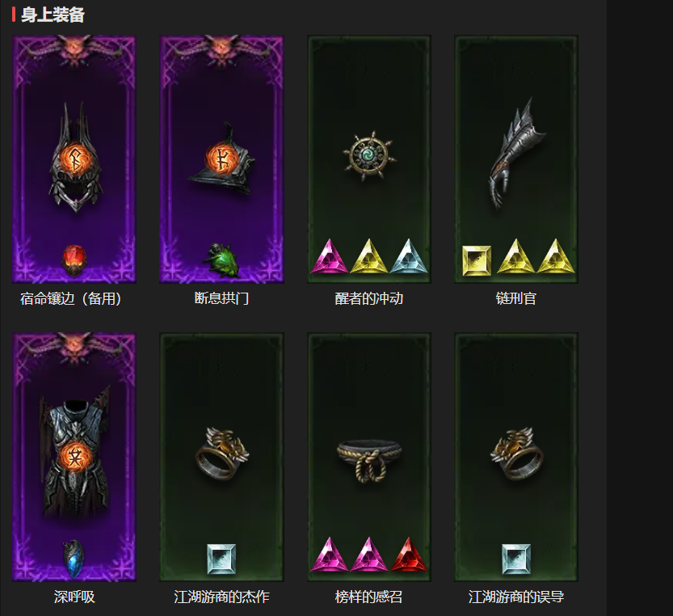This screenshot has width=673, height=616.
Task: Select the 断息拱门 shoulder armor icon
Action: [x=221, y=159]
